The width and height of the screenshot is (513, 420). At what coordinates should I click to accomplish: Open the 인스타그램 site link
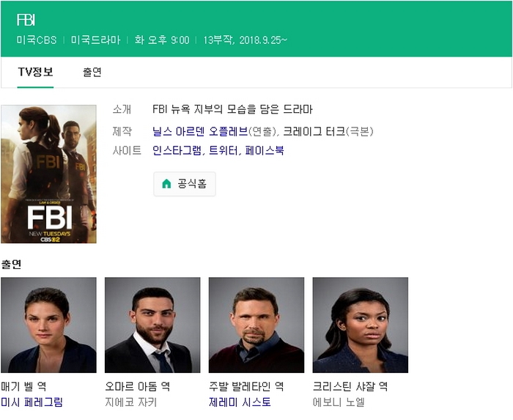tap(177, 150)
